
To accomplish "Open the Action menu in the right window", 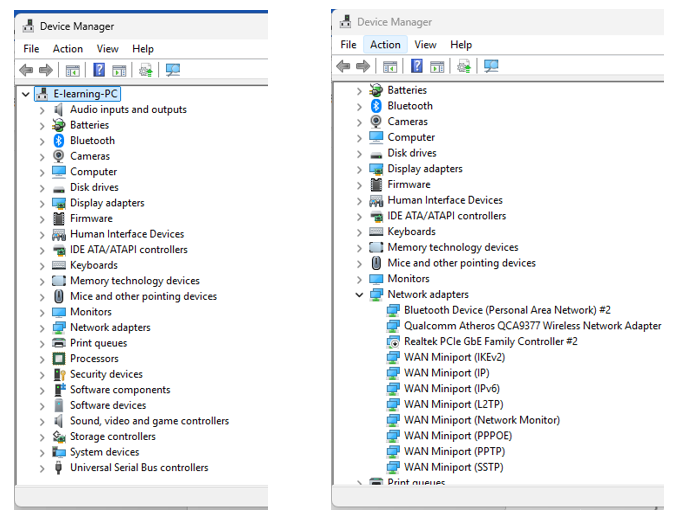I will tap(385, 44).
